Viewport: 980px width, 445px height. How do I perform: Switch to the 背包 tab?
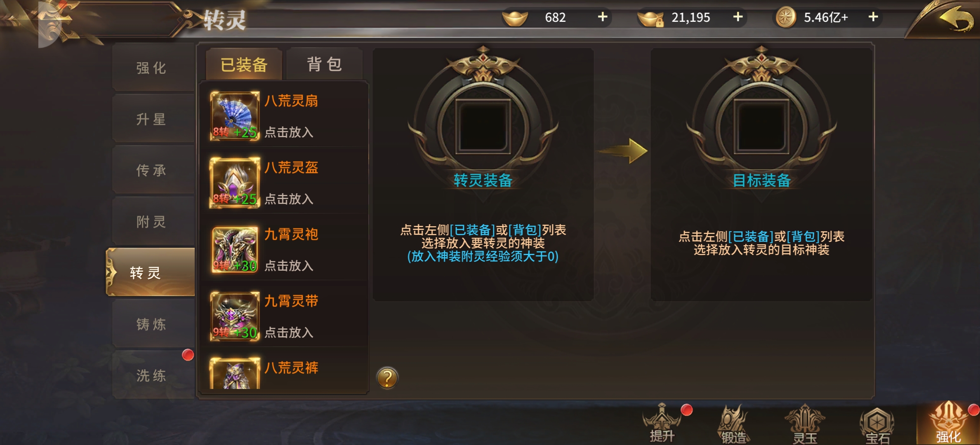[325, 64]
